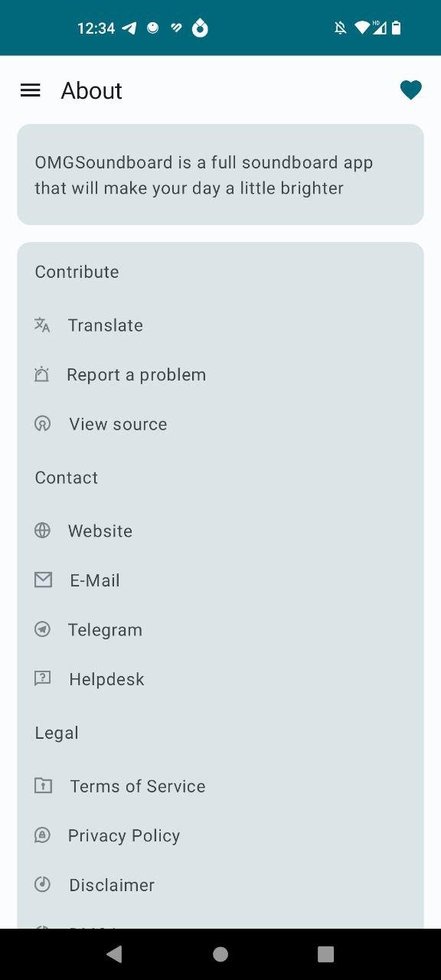Open the hamburger navigation menu
Viewport: 441px width, 980px height.
point(30,90)
